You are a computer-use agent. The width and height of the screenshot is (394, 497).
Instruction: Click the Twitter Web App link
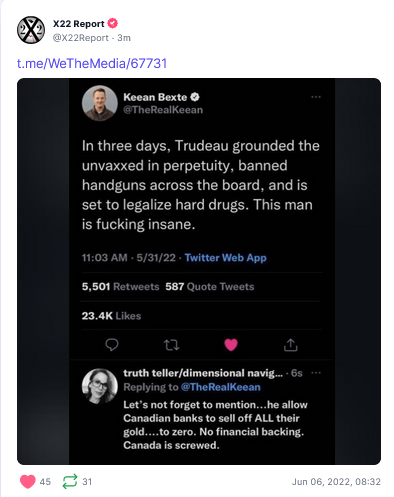tap(226, 258)
